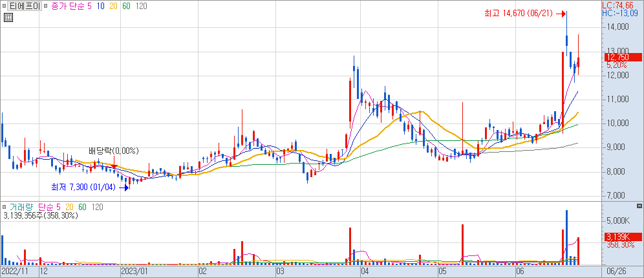Click the small square before 티에프아이
The image size is (644, 278).
coord(4,6)
